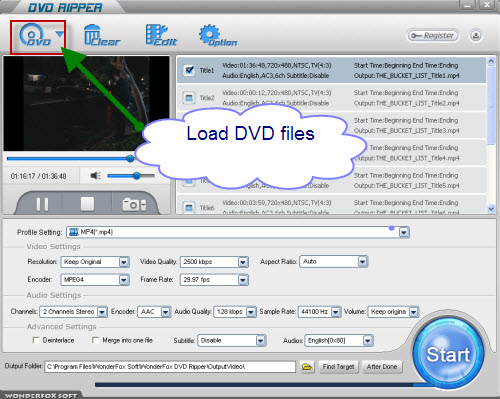Check the Title2 checkbox
Screen dimensions: 500x399
click(189, 98)
